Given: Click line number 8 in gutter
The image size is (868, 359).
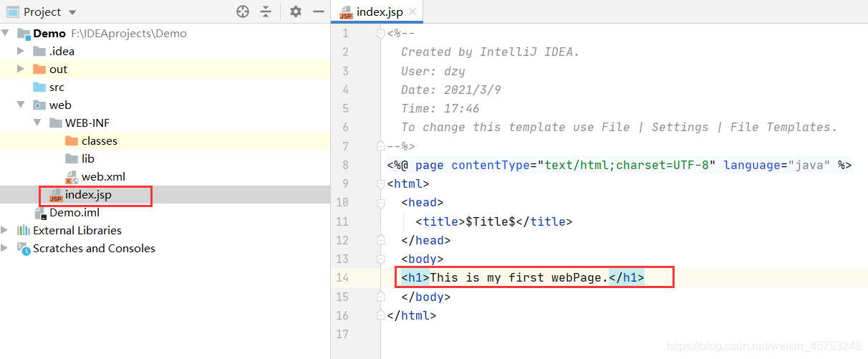Looking at the screenshot, I should point(345,165).
